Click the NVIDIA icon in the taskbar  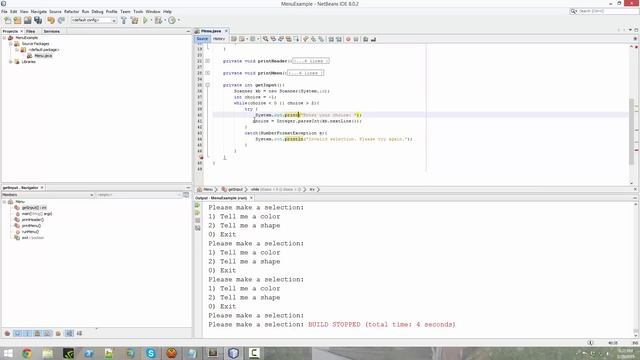(x=68, y=353)
